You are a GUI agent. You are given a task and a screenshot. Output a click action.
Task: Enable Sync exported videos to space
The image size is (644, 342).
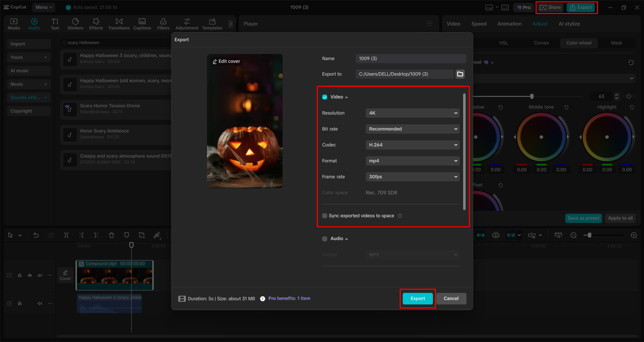point(325,216)
